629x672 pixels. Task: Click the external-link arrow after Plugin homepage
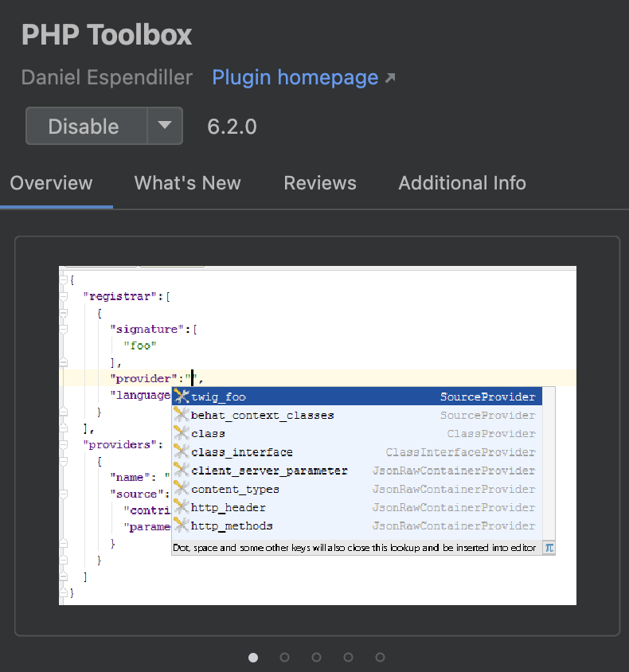(390, 78)
